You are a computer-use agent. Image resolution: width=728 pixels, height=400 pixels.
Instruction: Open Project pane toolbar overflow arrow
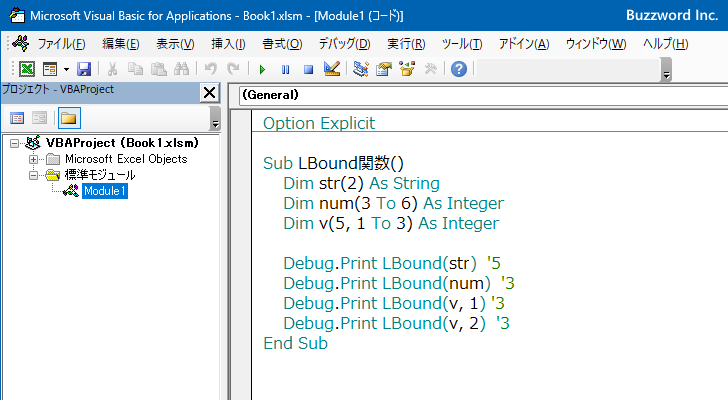point(215,118)
